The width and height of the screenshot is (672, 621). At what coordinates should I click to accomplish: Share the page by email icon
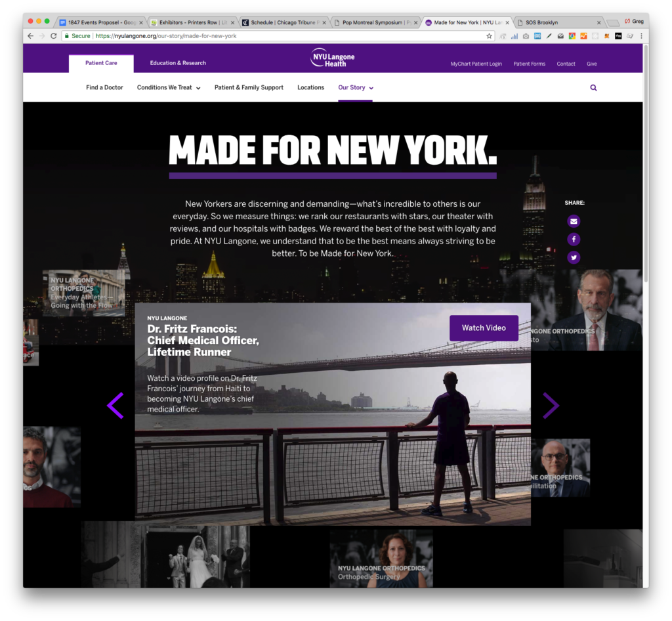pos(574,221)
